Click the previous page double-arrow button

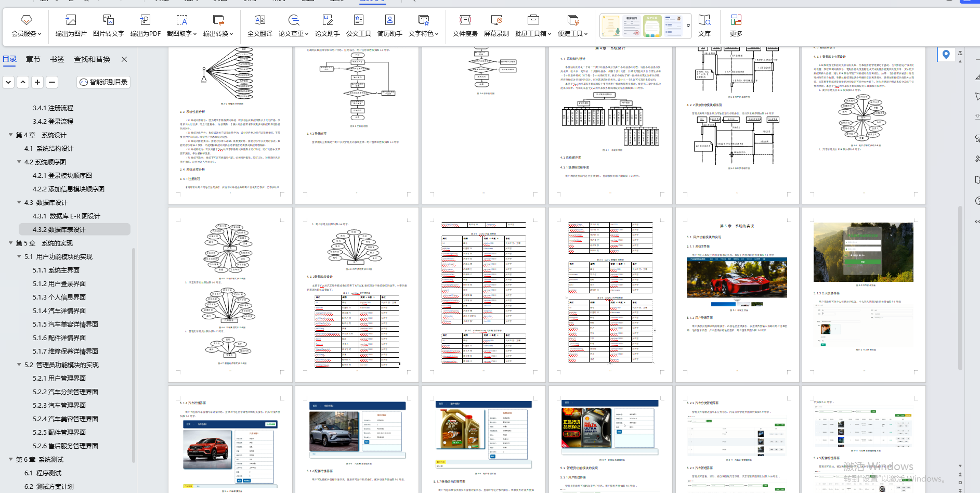click(960, 475)
